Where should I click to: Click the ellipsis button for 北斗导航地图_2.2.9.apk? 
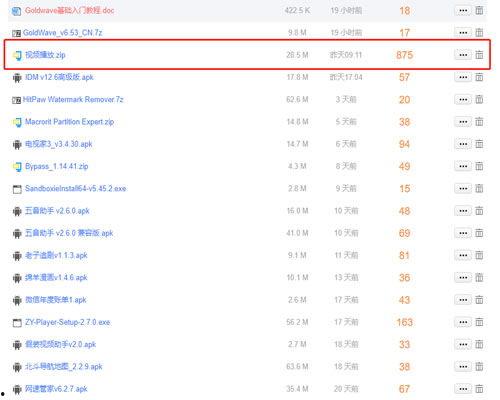click(463, 367)
